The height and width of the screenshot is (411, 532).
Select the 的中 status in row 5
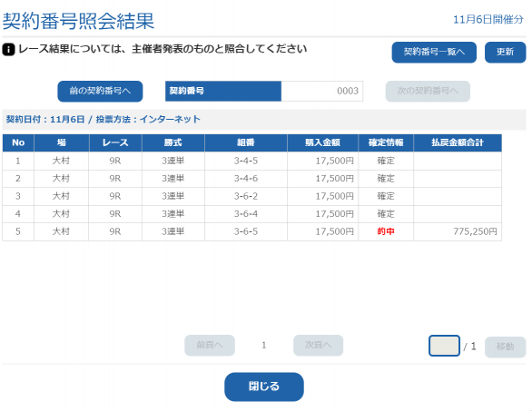tap(386, 231)
